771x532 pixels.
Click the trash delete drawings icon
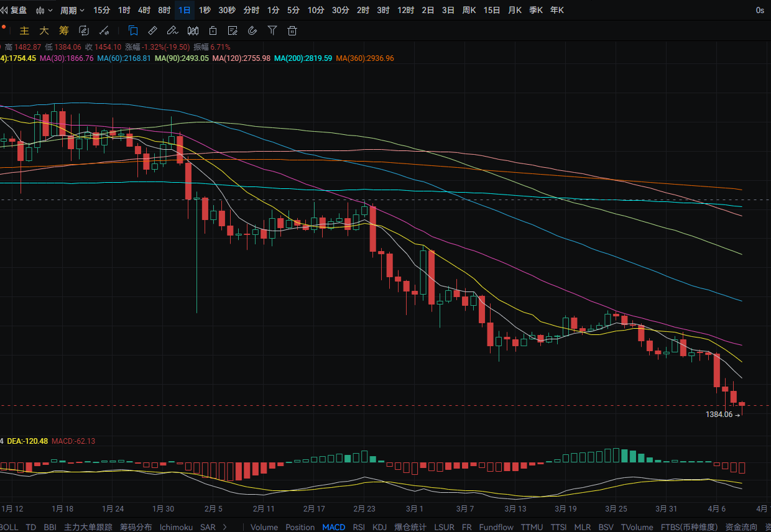point(292,30)
